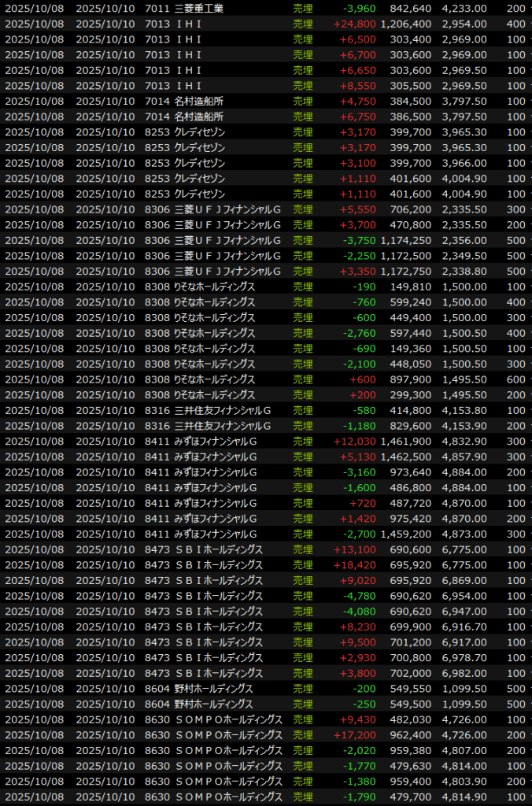Click the 6,978.70 price in SBI row
Image resolution: width=532 pixels, height=806 pixels.
pyautogui.click(x=464, y=657)
